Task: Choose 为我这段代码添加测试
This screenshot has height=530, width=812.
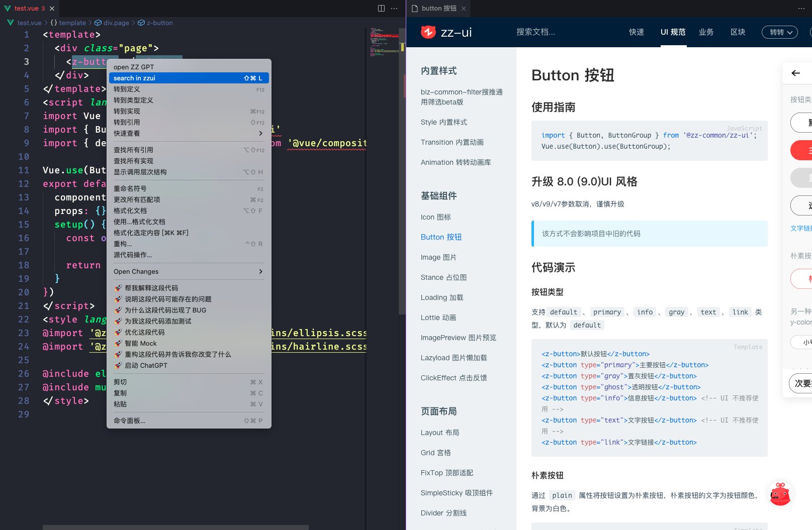Action: click(189, 322)
